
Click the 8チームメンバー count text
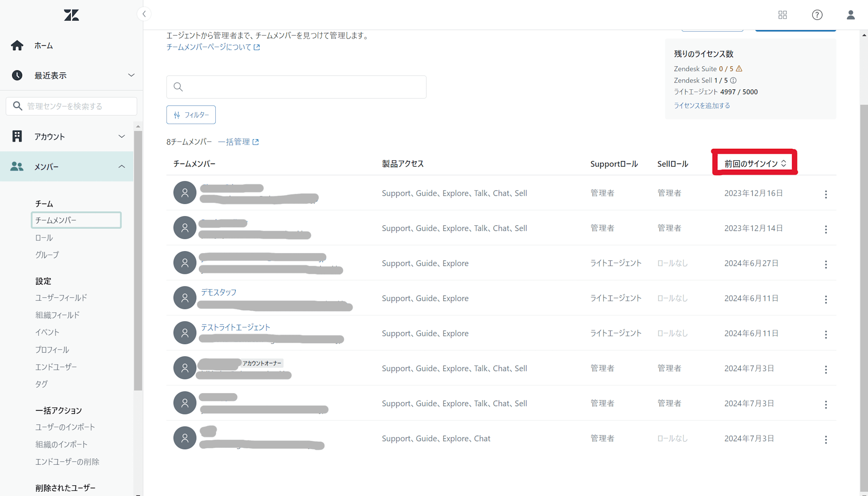[189, 142]
